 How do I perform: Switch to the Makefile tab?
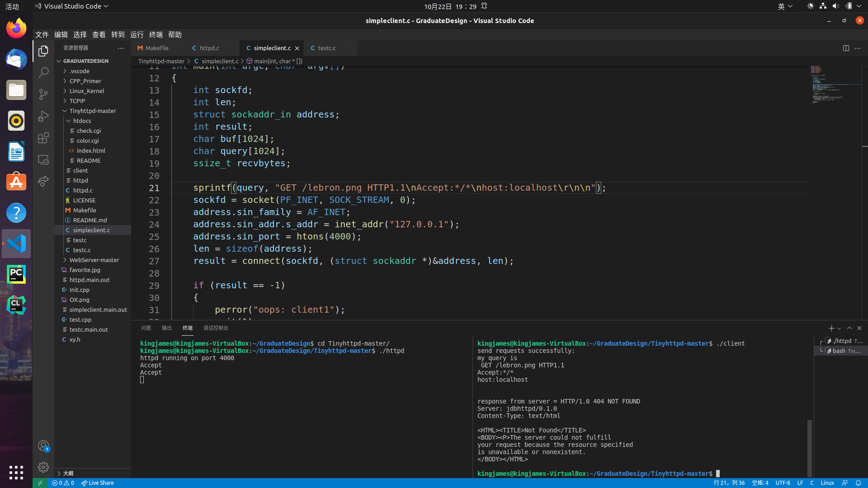click(x=157, y=48)
